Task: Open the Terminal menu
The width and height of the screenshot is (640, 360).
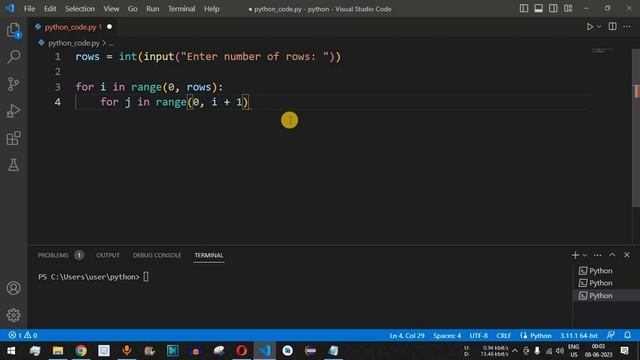Action: click(x=182, y=9)
